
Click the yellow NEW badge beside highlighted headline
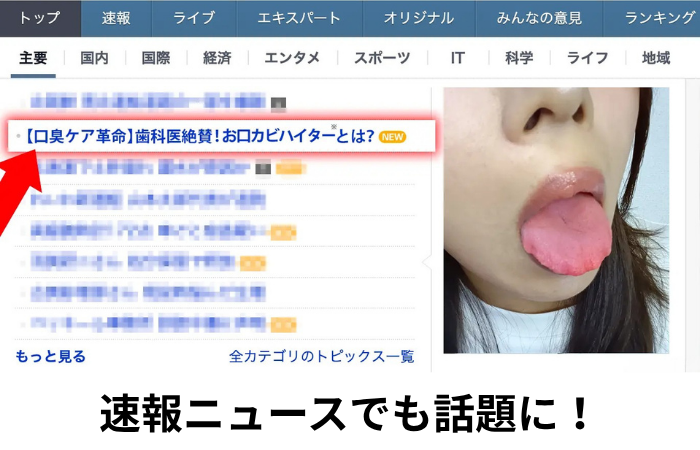393,136
